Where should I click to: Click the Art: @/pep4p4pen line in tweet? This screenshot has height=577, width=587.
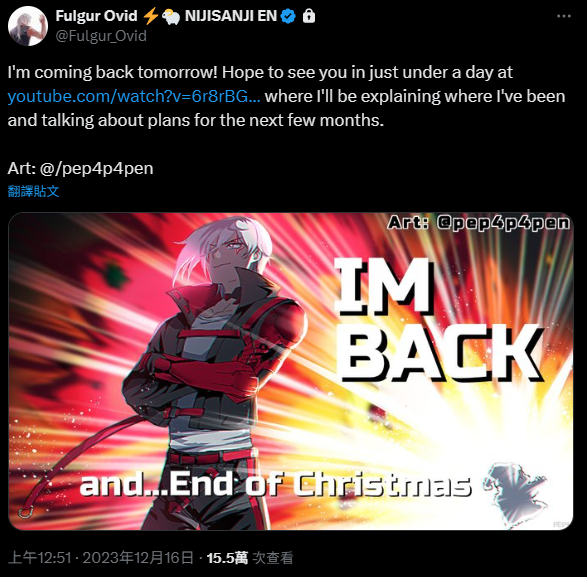(80, 168)
